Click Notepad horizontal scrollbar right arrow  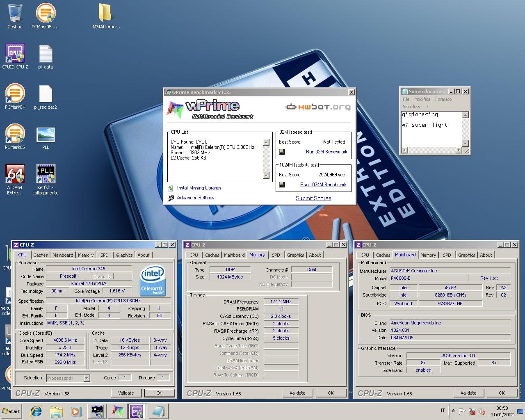(459, 150)
